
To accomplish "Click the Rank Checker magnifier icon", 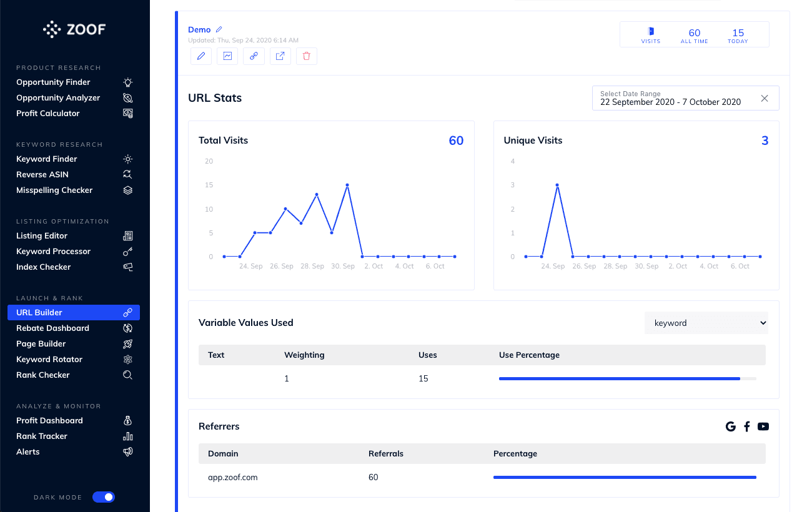I will pos(127,375).
